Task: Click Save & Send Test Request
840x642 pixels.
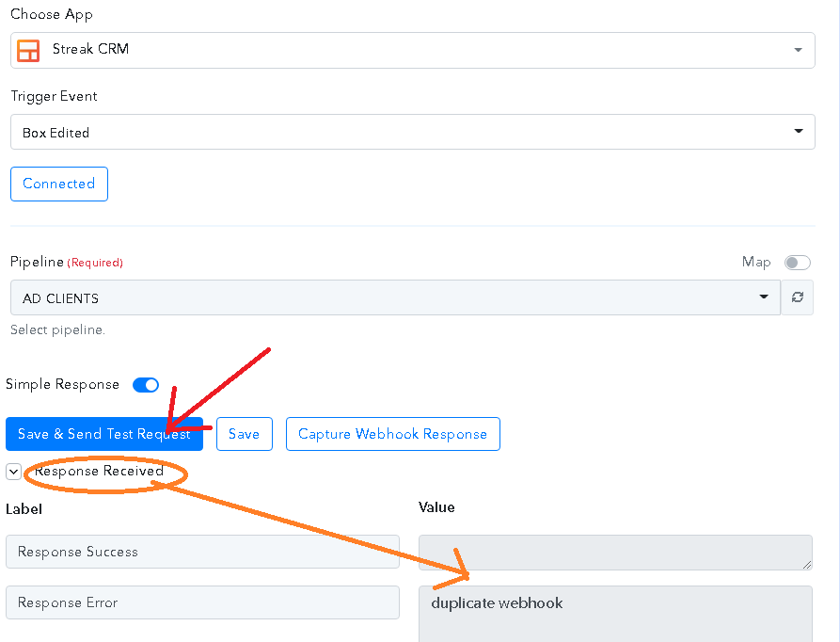Action: 104,434
